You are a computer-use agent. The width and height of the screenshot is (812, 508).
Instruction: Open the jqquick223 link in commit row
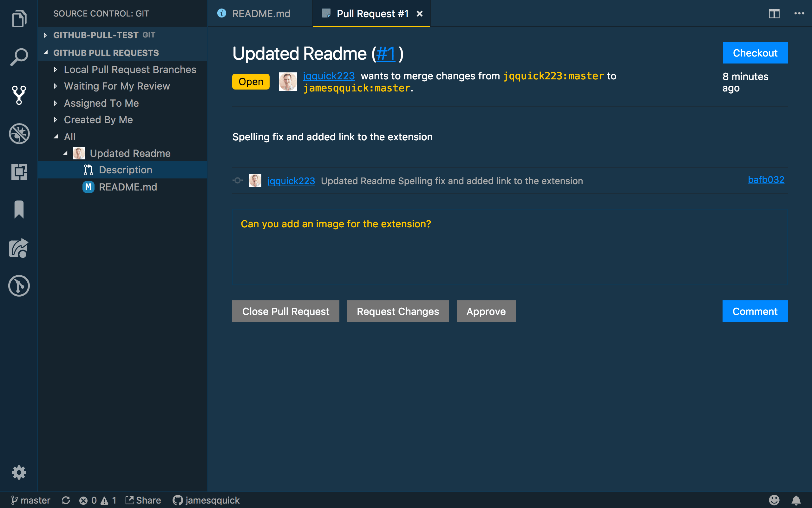click(x=291, y=181)
